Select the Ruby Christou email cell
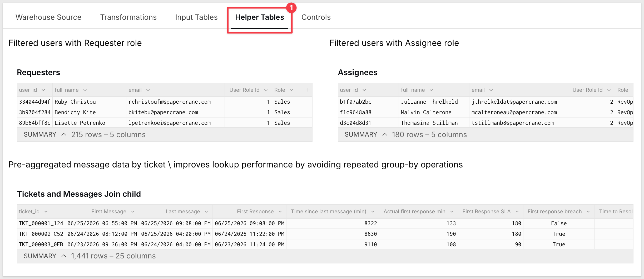Screen dimensions: 644x279 175,102
